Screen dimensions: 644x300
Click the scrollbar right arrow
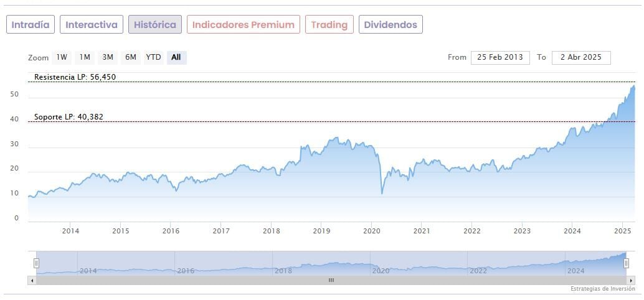631,280
